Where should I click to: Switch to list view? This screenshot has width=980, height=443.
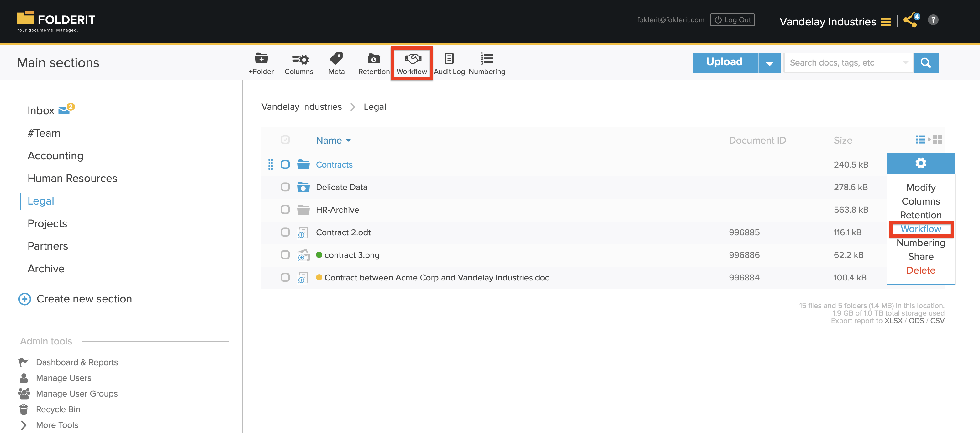(x=920, y=140)
